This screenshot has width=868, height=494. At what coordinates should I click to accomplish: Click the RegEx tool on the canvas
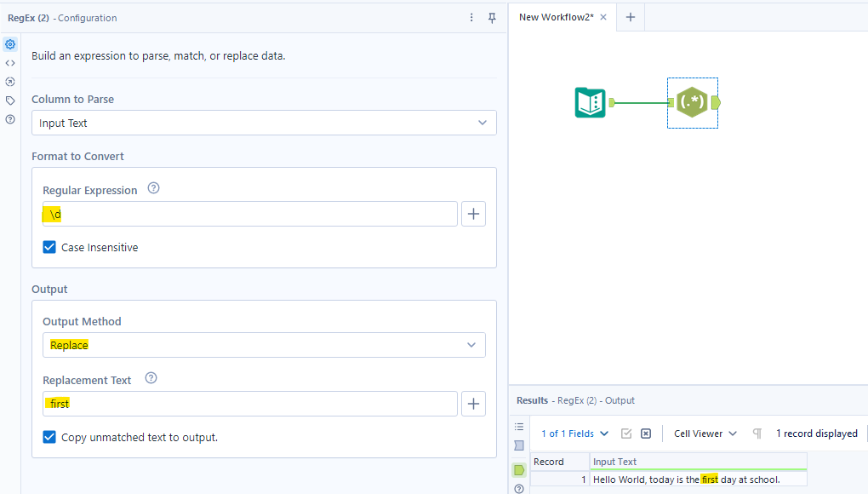click(x=692, y=103)
